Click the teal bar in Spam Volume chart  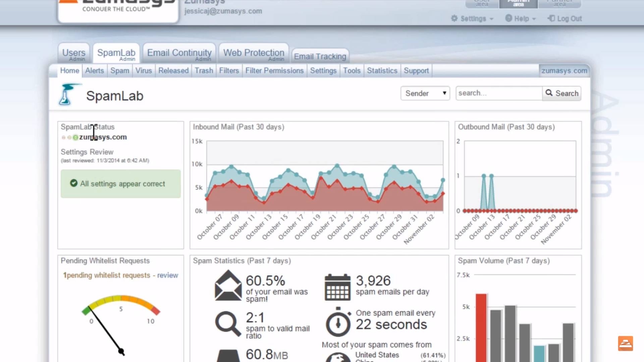(539, 354)
